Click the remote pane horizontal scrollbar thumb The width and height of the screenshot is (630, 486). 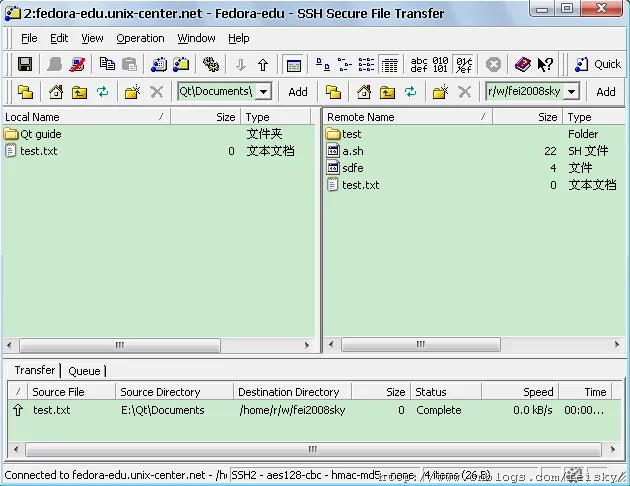pyautogui.click(x=421, y=344)
